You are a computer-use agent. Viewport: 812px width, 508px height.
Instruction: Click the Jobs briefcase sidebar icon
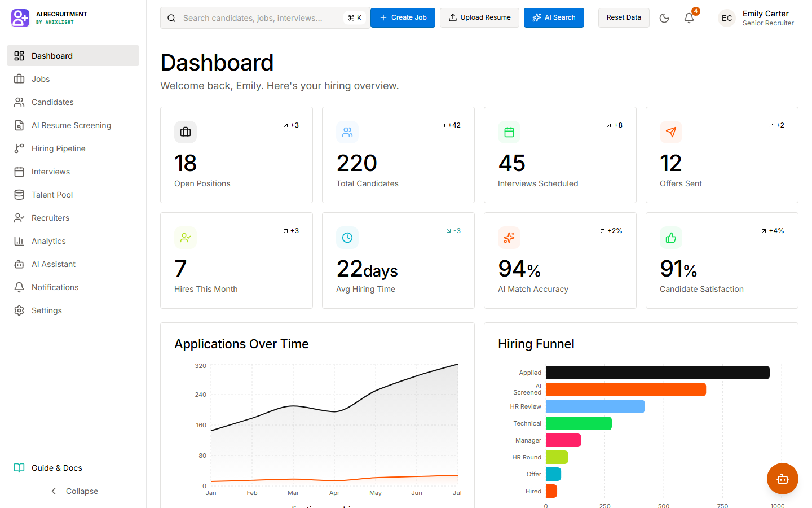click(19, 79)
